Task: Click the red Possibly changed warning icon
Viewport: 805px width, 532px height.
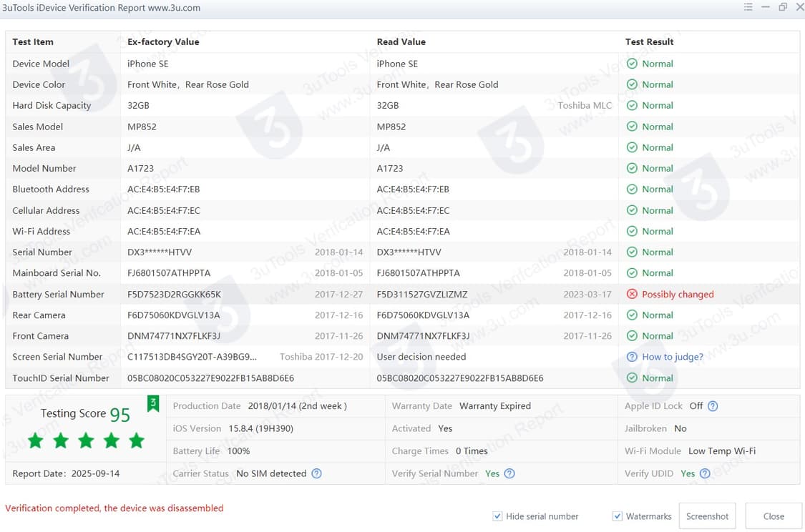Action: [632, 294]
